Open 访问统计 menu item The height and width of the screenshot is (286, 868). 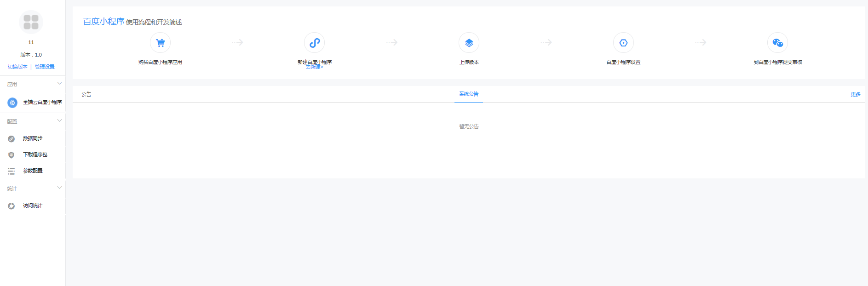[x=33, y=206]
